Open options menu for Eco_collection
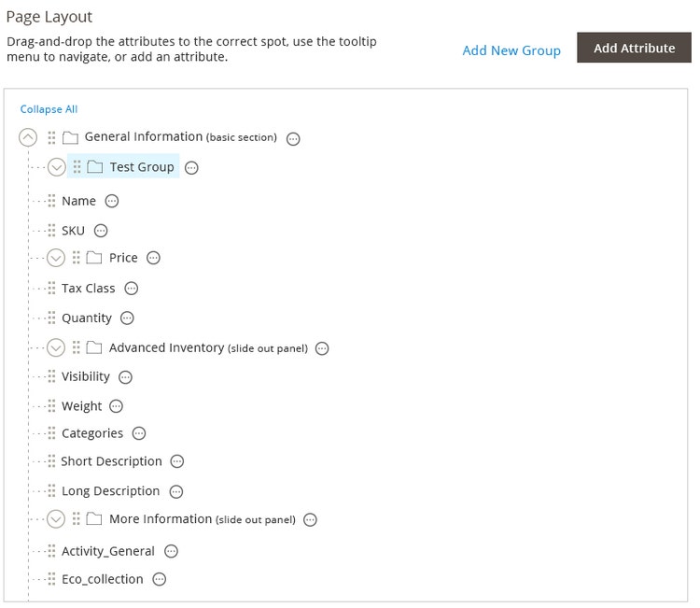Image resolution: width=700 pixels, height=608 pixels. [160, 579]
